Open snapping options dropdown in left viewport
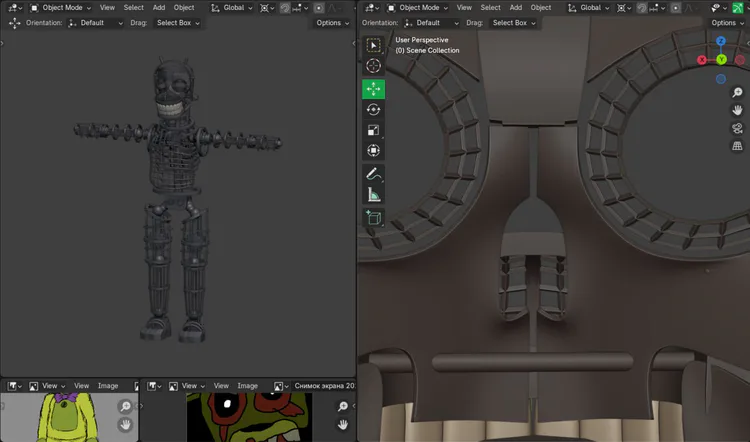The height and width of the screenshot is (442, 750). pos(300,8)
